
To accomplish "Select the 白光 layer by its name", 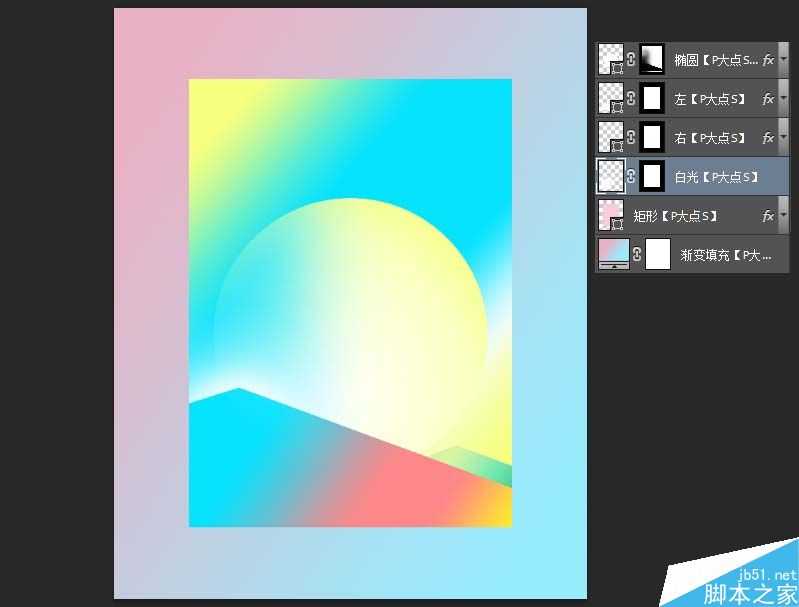I will coord(713,177).
